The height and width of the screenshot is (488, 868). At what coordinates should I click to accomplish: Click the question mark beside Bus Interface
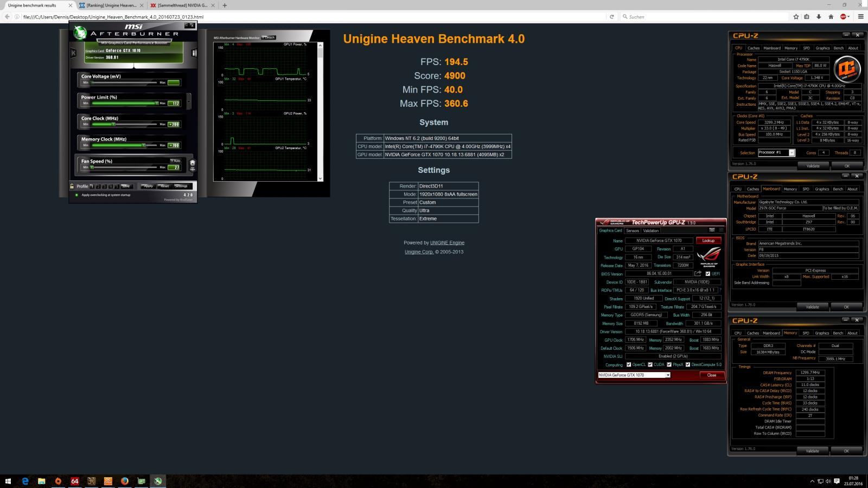coord(720,290)
